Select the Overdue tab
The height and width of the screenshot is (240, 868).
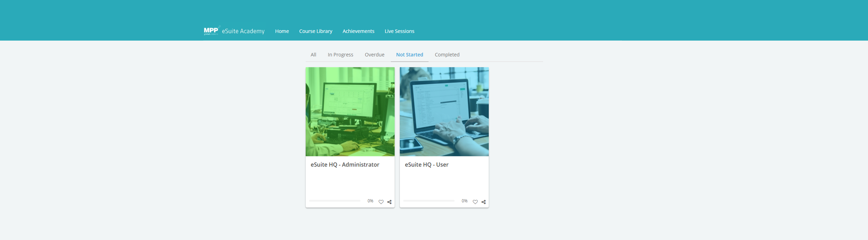coord(374,55)
